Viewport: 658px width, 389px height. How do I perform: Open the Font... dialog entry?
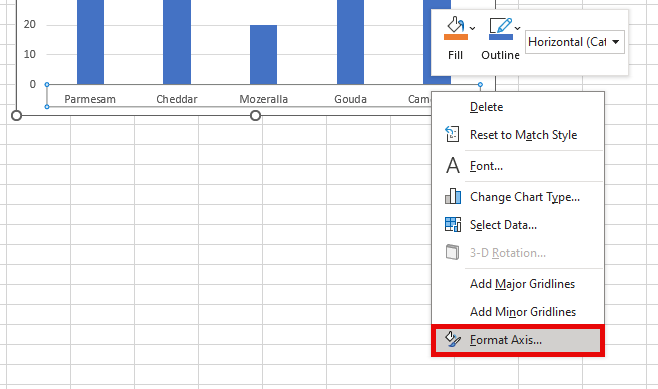pyautogui.click(x=518, y=166)
